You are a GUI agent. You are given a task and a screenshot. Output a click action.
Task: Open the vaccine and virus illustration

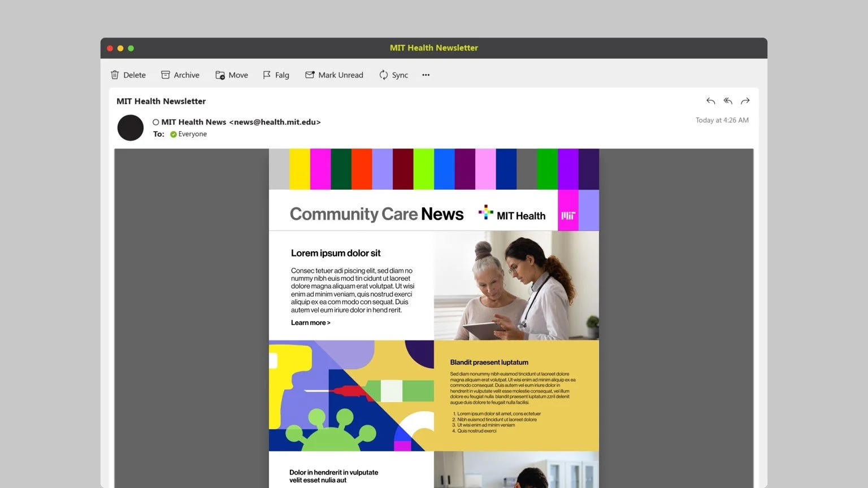click(x=351, y=395)
